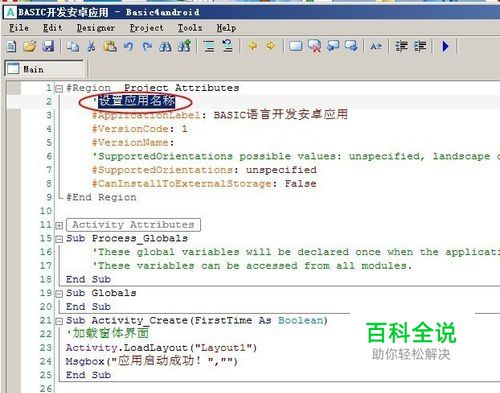
Task: Navigate forward with yellow right arrow
Action: click(x=271, y=46)
